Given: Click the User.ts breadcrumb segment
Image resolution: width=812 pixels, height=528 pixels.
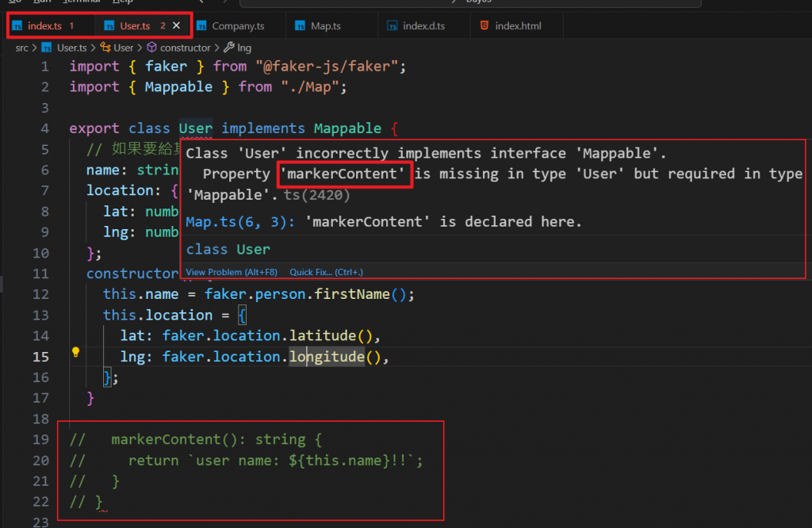Looking at the screenshot, I should 71,48.
